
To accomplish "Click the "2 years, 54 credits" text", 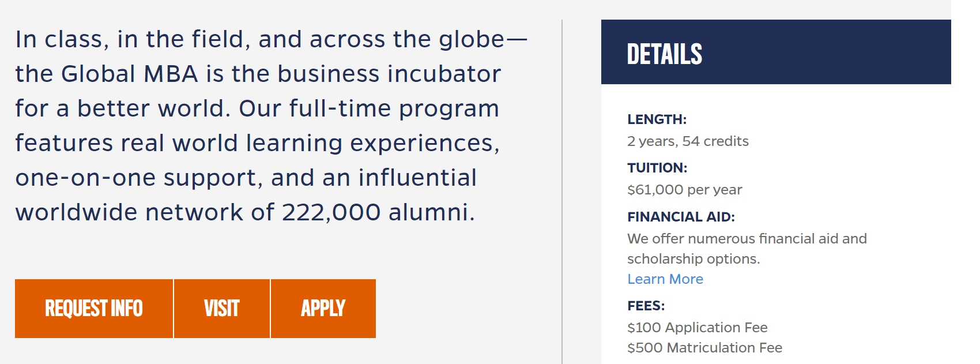I will [x=688, y=141].
